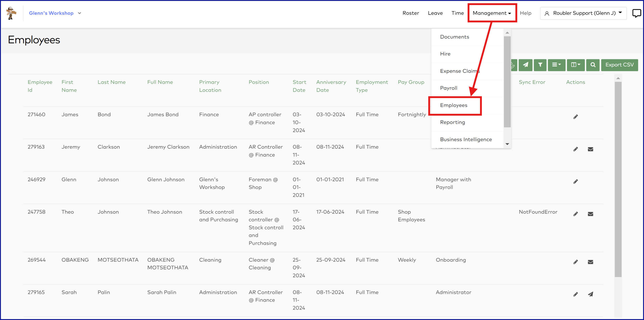
Task: Open the Roster navigation link
Action: (x=410, y=13)
